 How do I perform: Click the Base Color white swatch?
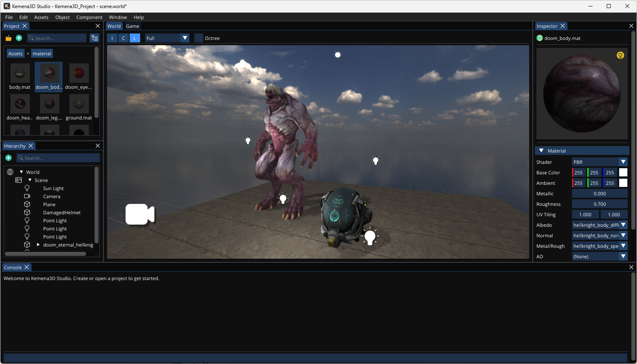[623, 172]
